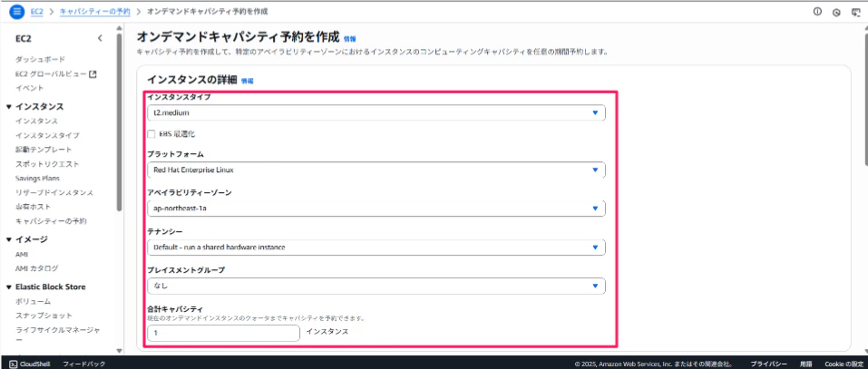Open スナップショット in sidebar

point(44,316)
